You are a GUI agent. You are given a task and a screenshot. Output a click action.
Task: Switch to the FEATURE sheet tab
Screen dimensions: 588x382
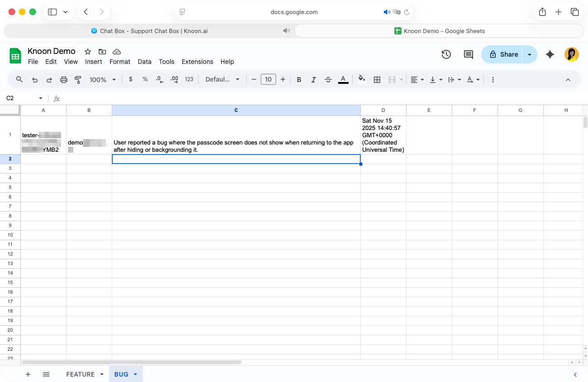(81, 374)
